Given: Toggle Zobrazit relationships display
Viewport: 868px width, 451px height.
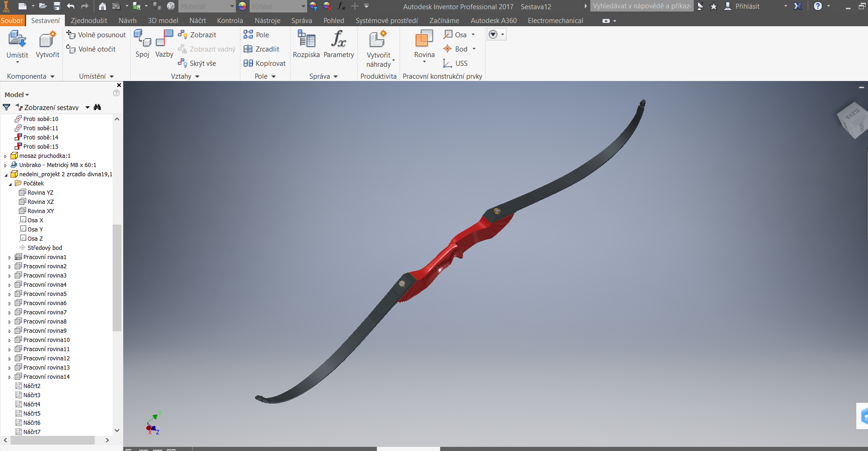Looking at the screenshot, I should [197, 35].
